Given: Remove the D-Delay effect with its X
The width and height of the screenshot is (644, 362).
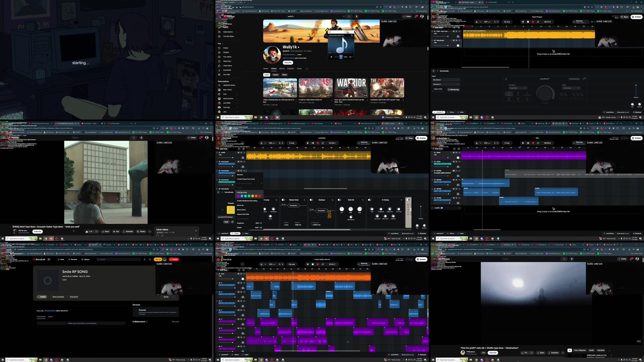Looking at the screenshot, I should coord(401,200).
